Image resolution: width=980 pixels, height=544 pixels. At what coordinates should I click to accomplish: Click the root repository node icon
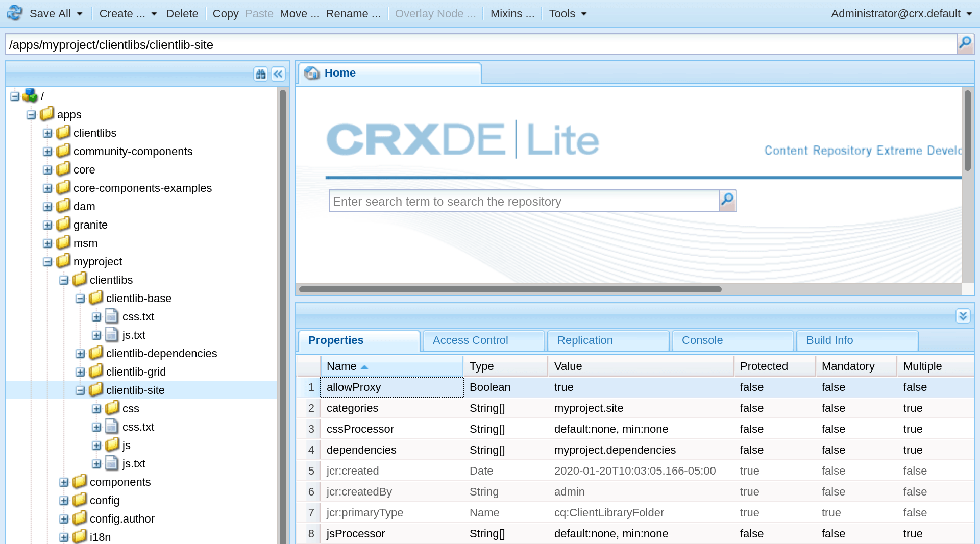(x=30, y=95)
